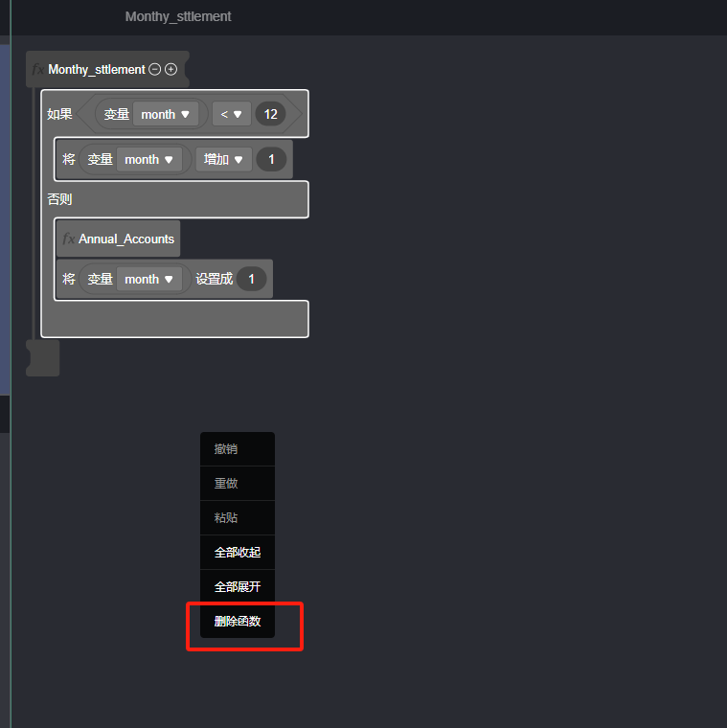Select the Annual_Accounts function call block
The image size is (727, 728).
pyautogui.click(x=119, y=239)
